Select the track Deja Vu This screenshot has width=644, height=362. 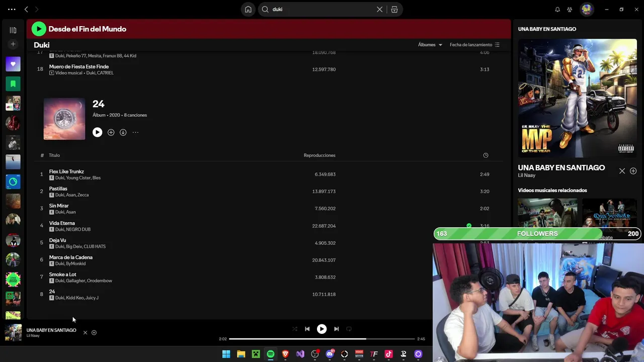tap(57, 240)
